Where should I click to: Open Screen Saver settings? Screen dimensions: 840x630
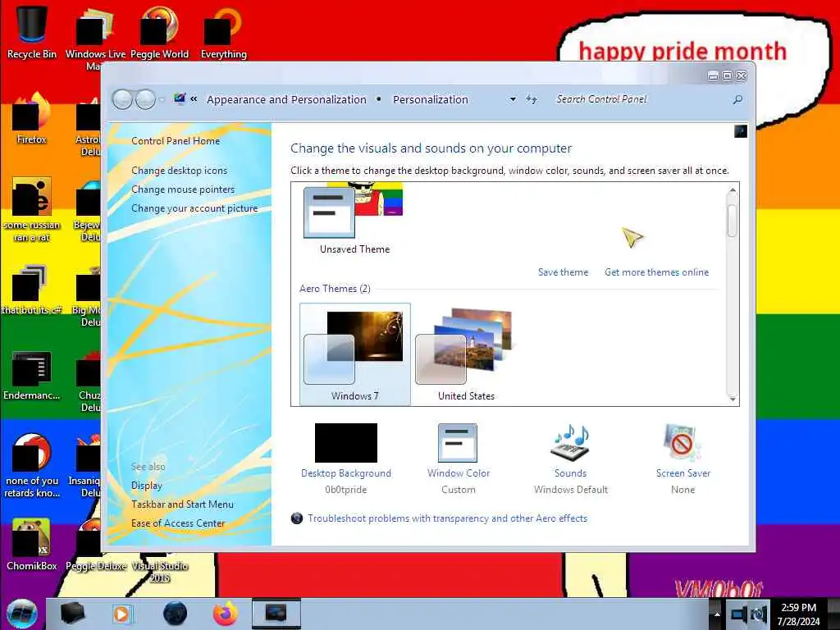[x=683, y=459]
